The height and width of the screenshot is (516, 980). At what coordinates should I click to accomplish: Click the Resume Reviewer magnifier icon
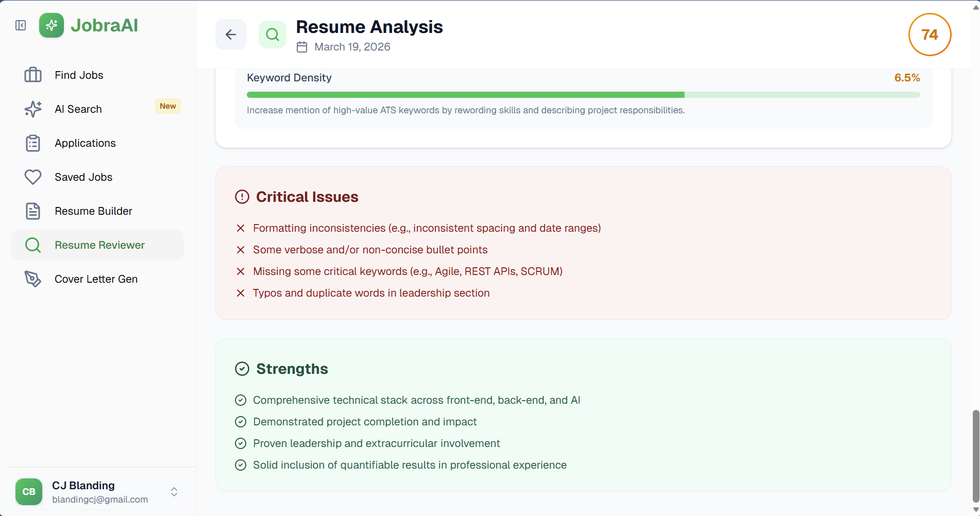[x=33, y=245]
